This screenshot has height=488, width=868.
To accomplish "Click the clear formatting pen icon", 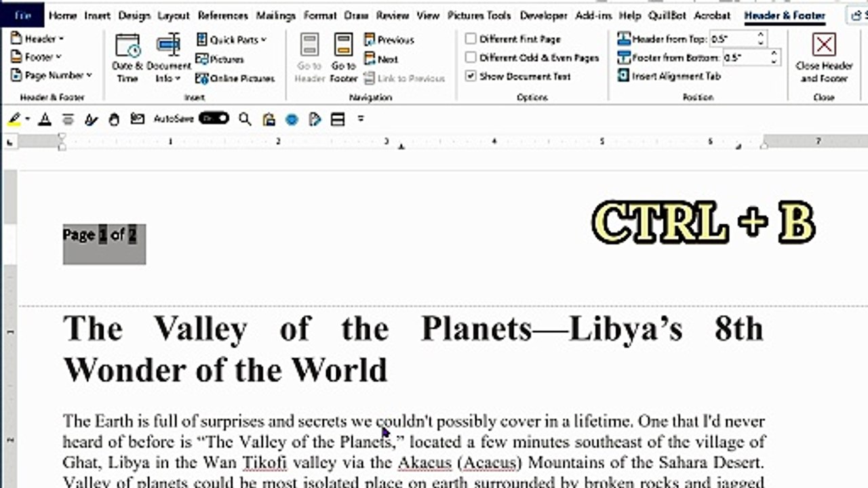I will tap(91, 119).
